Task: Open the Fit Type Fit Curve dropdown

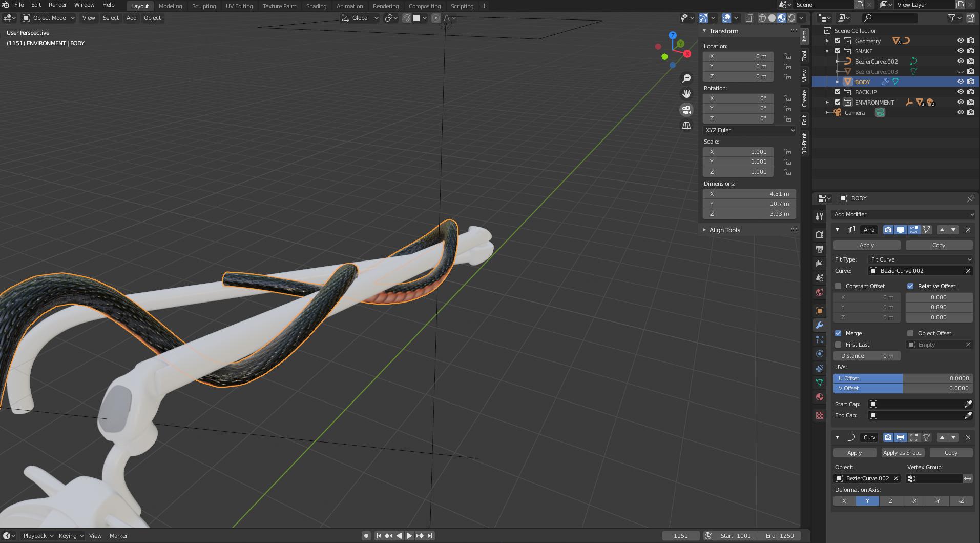Action: [920, 259]
